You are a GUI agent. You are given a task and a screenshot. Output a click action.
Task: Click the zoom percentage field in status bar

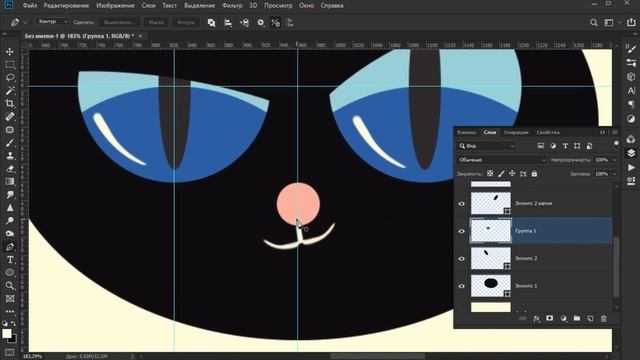(x=32, y=356)
